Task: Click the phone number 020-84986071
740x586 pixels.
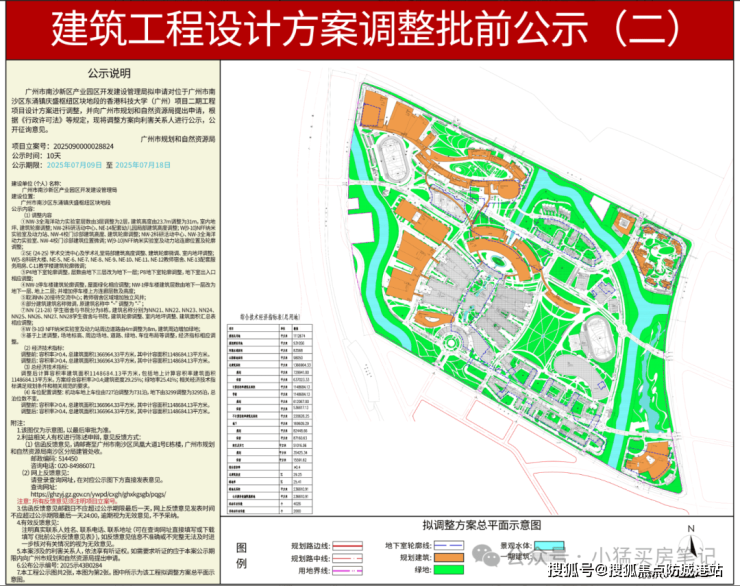Action: [76, 466]
